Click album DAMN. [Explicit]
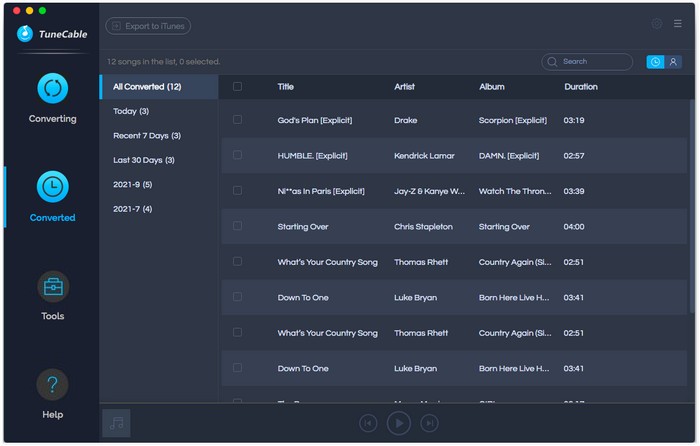Screen dimensions: 700x446 [x=509, y=156]
